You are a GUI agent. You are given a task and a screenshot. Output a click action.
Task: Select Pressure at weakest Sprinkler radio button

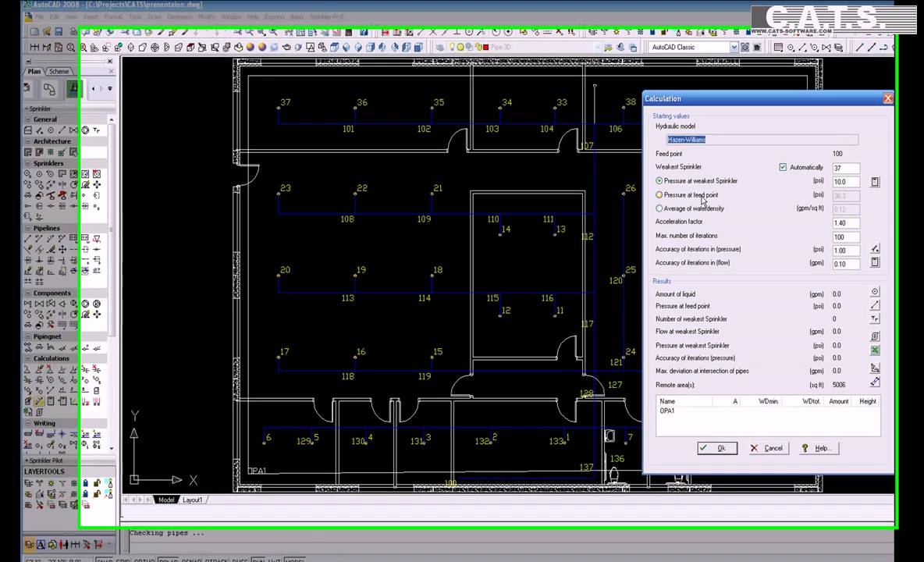(659, 181)
